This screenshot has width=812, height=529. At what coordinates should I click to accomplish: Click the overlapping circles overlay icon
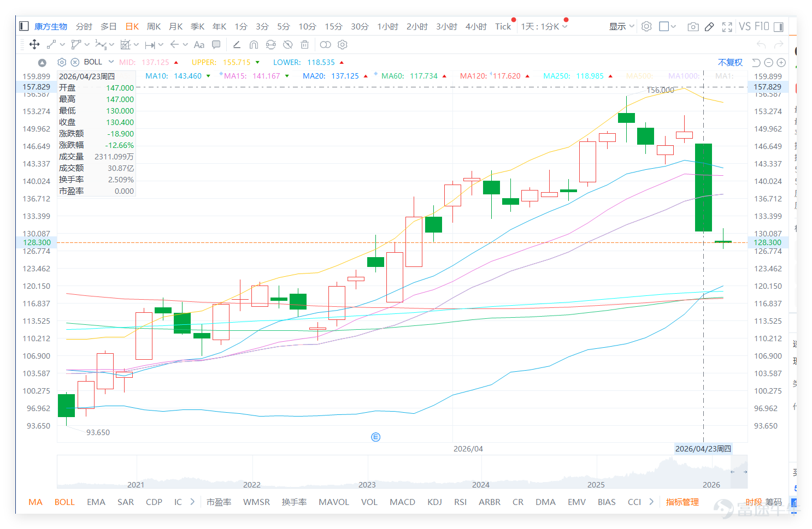pos(325,45)
